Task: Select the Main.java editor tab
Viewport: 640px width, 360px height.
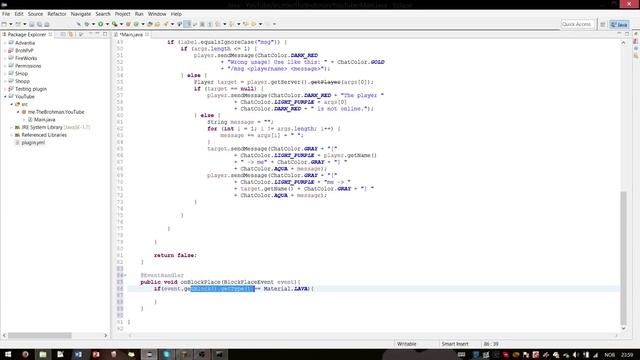Action: pos(131,35)
